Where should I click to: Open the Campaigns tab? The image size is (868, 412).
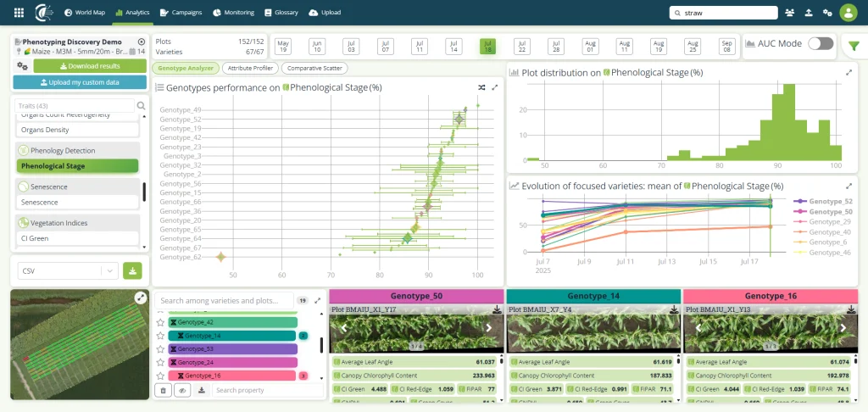[181, 12]
